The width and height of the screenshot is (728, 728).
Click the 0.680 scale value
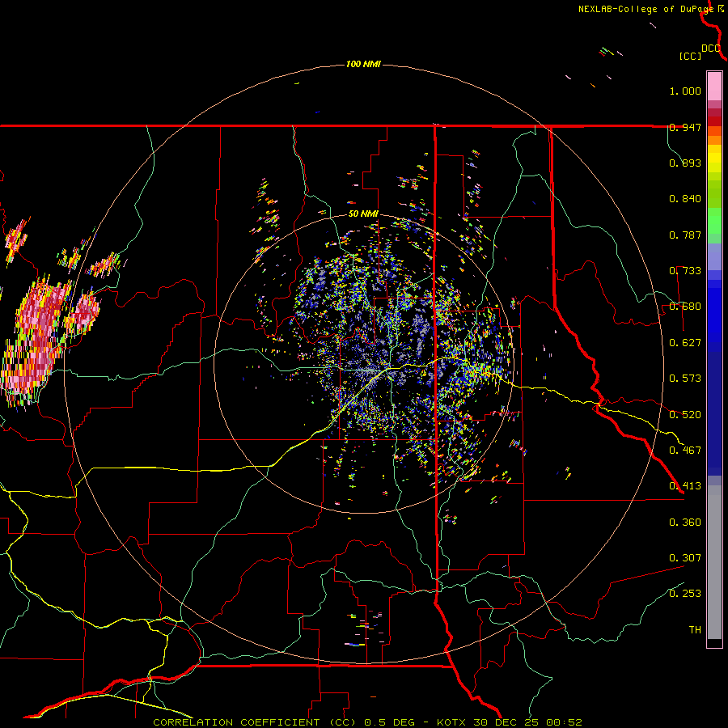point(685,307)
